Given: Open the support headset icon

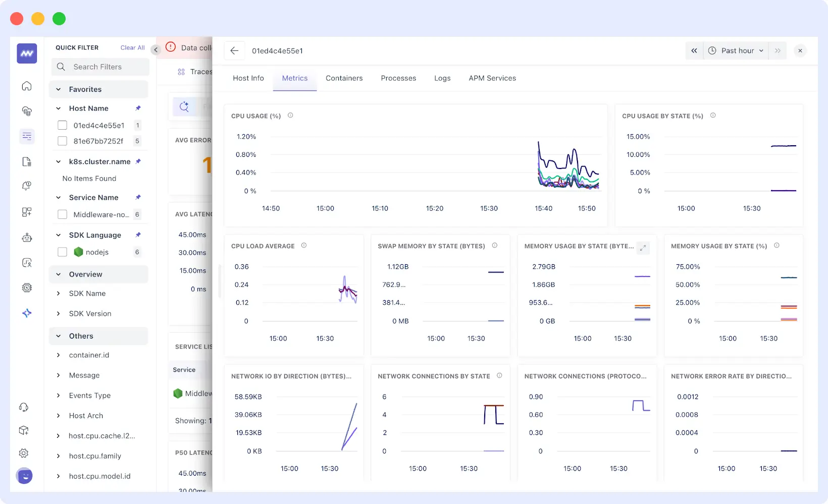Looking at the screenshot, I should coord(24,407).
